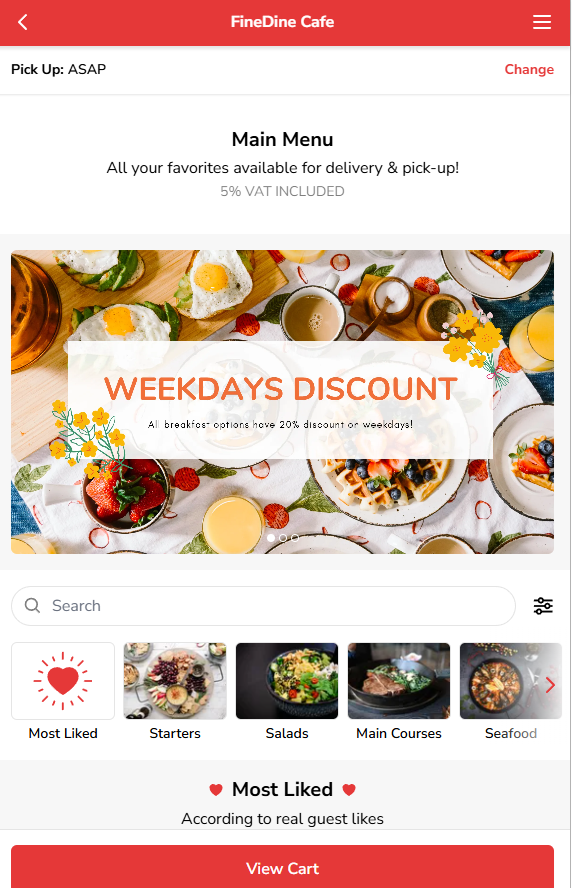
Task: Select the Most Liked heart icon category
Action: point(63,681)
